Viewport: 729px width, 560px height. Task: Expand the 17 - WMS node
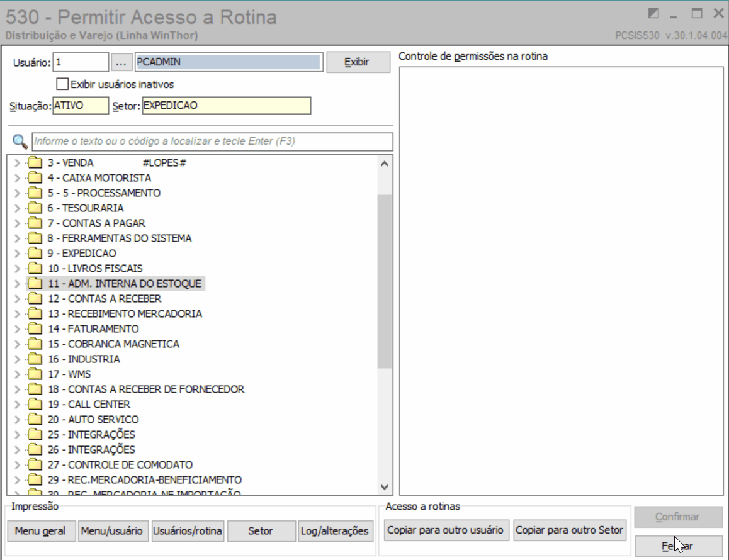(x=17, y=374)
